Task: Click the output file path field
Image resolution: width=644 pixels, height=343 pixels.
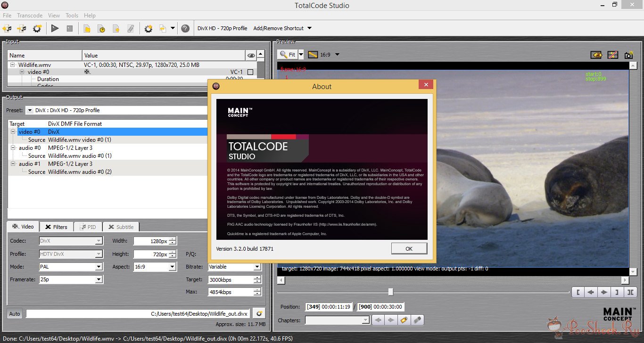Action: [x=138, y=314]
